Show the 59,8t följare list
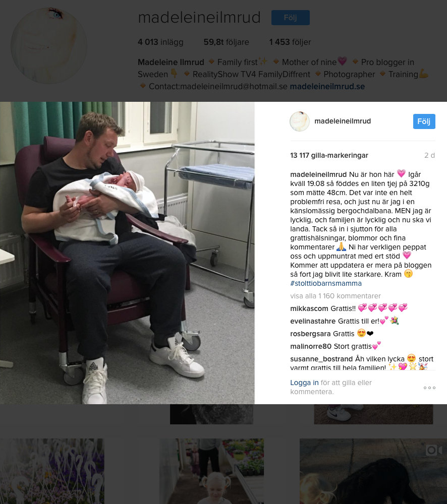Image resolution: width=447 pixels, height=504 pixels. click(226, 42)
